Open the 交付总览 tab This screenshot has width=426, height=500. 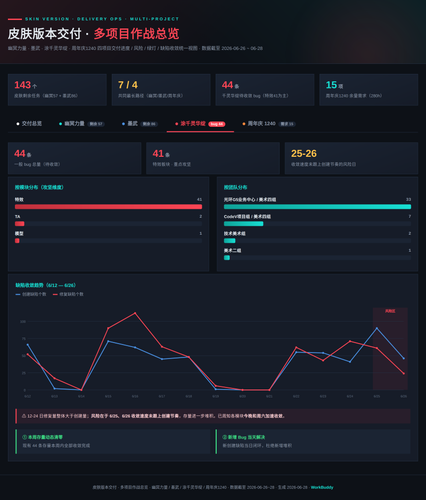(29, 124)
